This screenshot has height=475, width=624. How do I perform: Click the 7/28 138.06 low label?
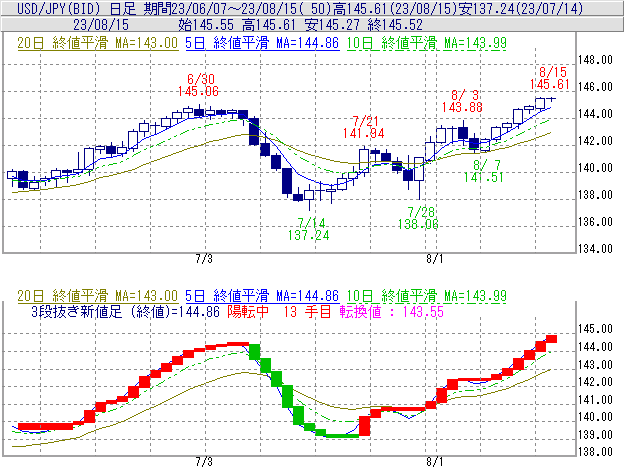pos(418,218)
